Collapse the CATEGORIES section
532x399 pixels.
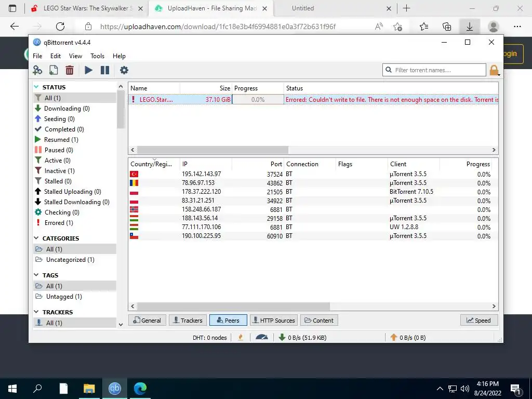click(x=36, y=238)
